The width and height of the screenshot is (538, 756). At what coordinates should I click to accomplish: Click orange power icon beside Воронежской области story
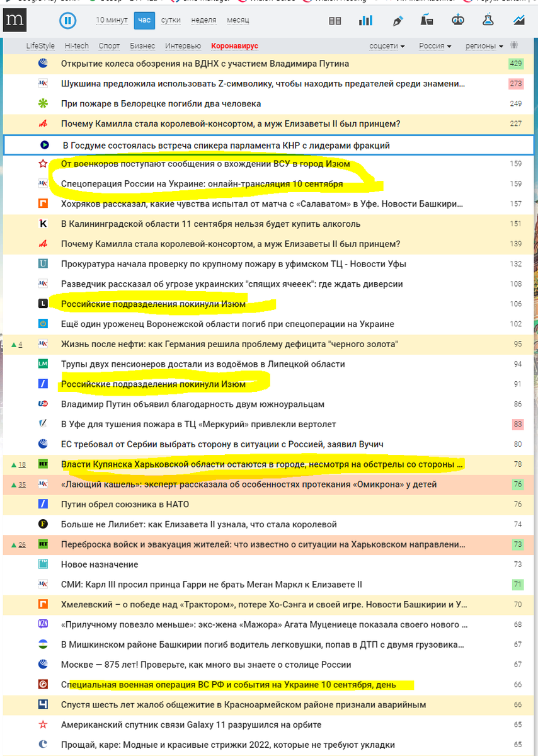tap(43, 324)
